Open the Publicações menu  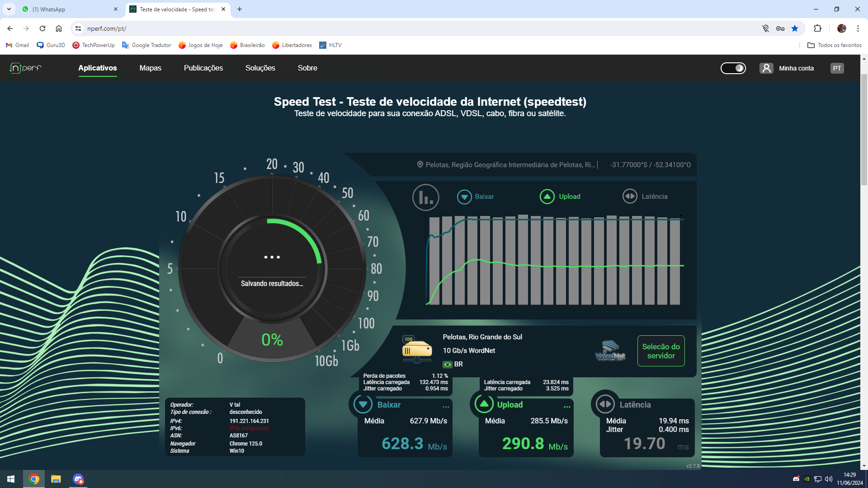tap(203, 68)
